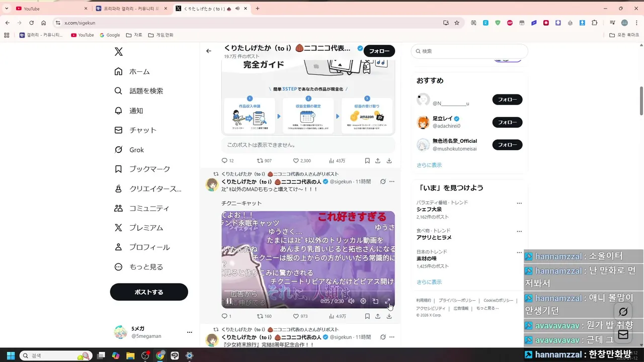Image resolution: width=644 pixels, height=362 pixels.
Task: Open a new browser tab
Action: pos(258,9)
